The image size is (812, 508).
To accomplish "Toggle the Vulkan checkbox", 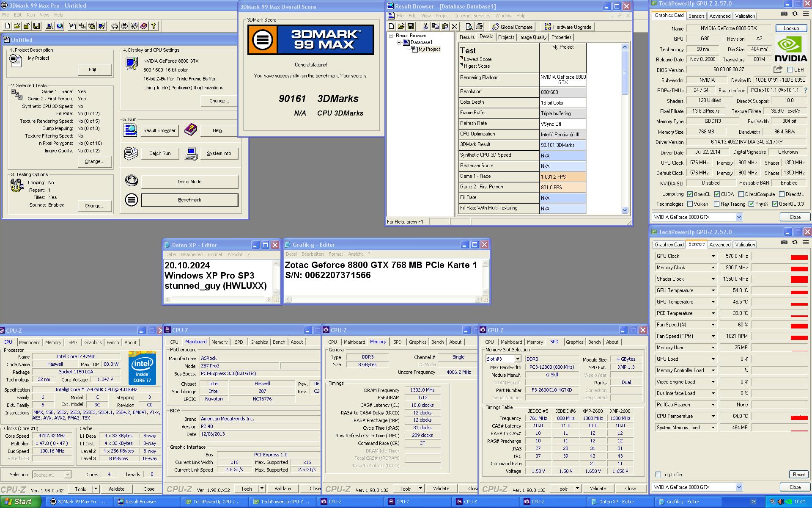I will coord(690,204).
